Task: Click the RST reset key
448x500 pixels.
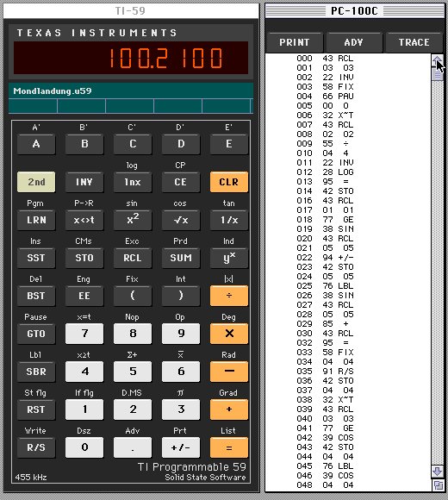Action: (x=36, y=409)
